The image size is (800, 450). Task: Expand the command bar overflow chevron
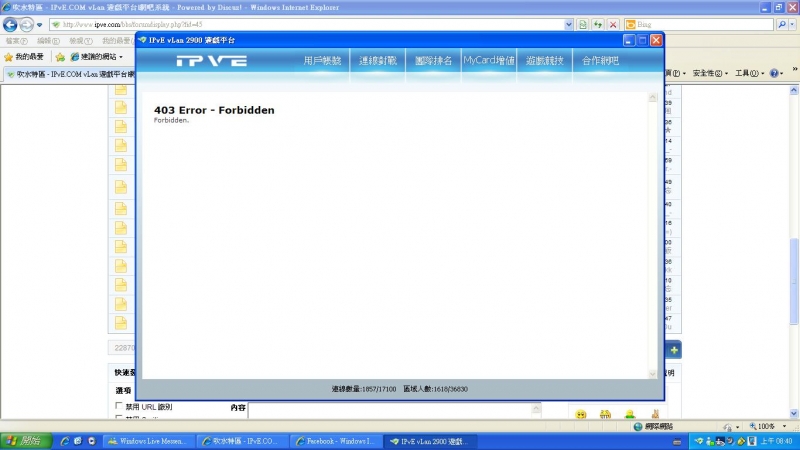tap(795, 68)
